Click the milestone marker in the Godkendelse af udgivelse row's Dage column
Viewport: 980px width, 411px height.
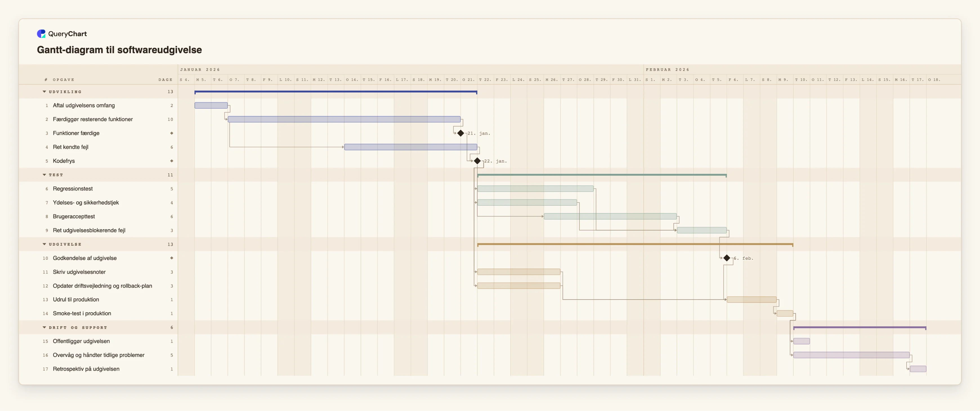pos(172,258)
